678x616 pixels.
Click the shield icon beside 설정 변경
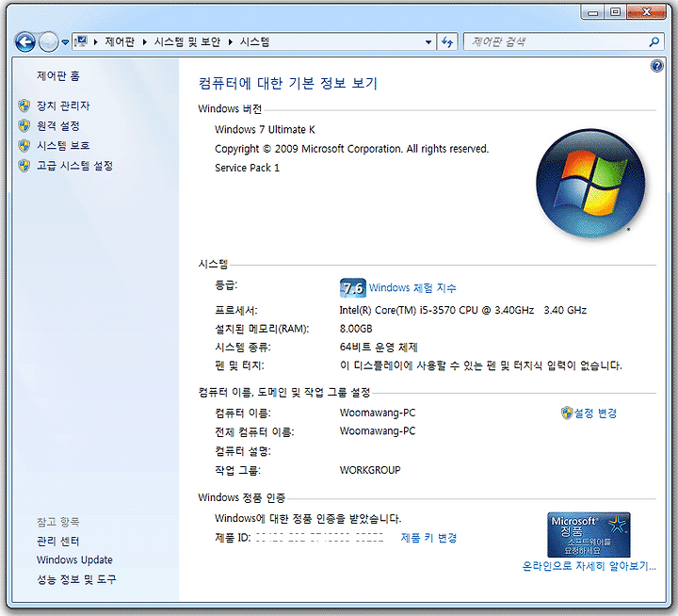[567, 413]
